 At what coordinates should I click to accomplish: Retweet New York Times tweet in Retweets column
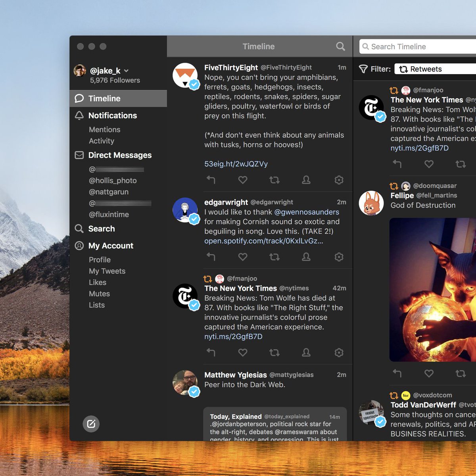coord(461,164)
